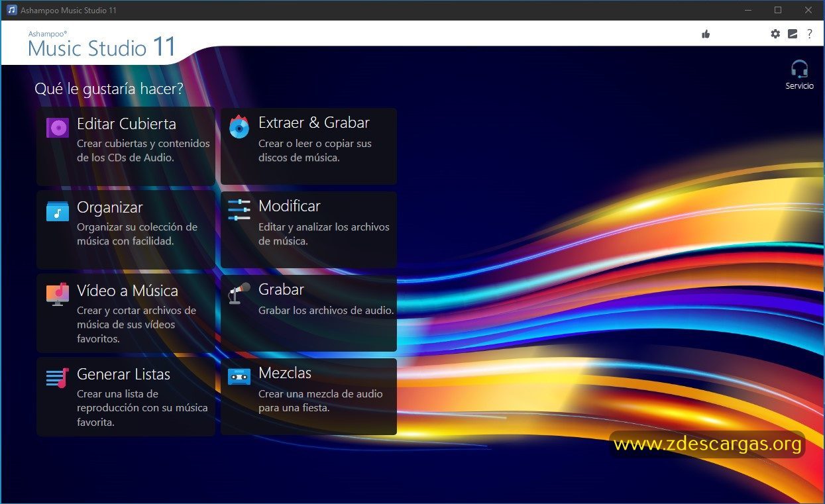Click the monitor Vídeo a Música icon
Screen dimensions: 825x504
click(58, 294)
